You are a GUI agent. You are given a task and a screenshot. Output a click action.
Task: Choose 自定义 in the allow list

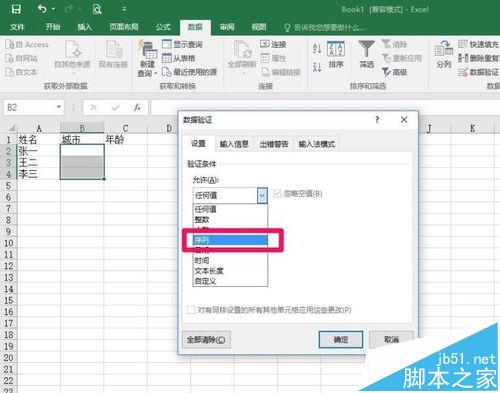tap(230, 281)
